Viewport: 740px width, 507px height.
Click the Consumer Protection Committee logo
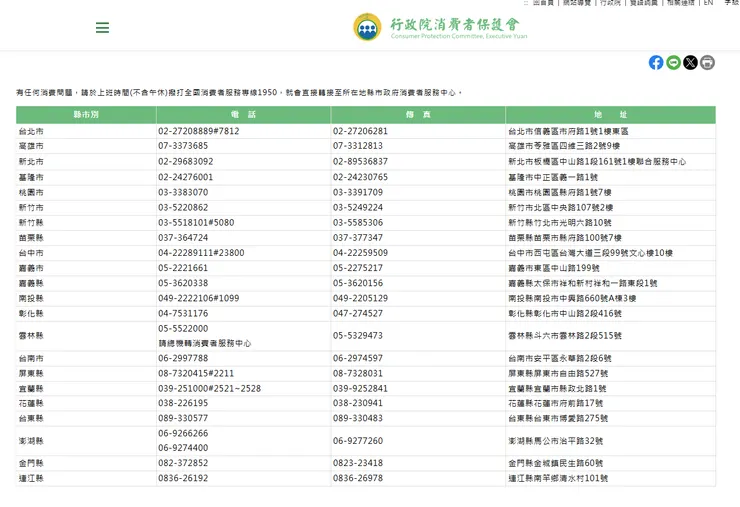click(x=440, y=27)
